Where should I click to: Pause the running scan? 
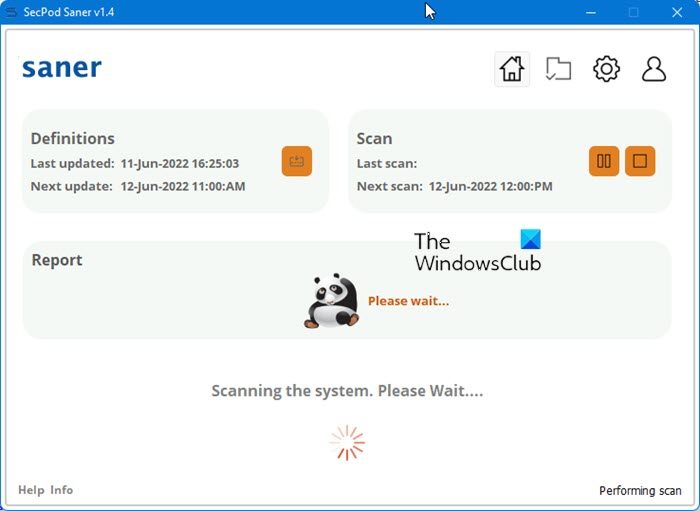pos(604,161)
